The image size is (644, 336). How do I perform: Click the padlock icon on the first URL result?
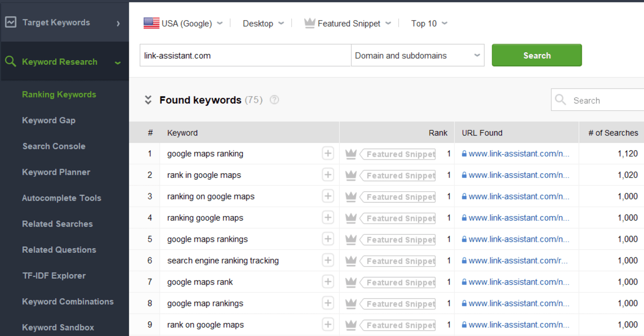click(x=465, y=154)
